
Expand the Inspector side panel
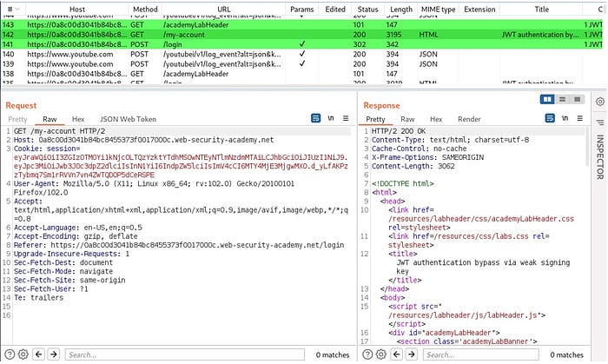[x=600, y=156]
